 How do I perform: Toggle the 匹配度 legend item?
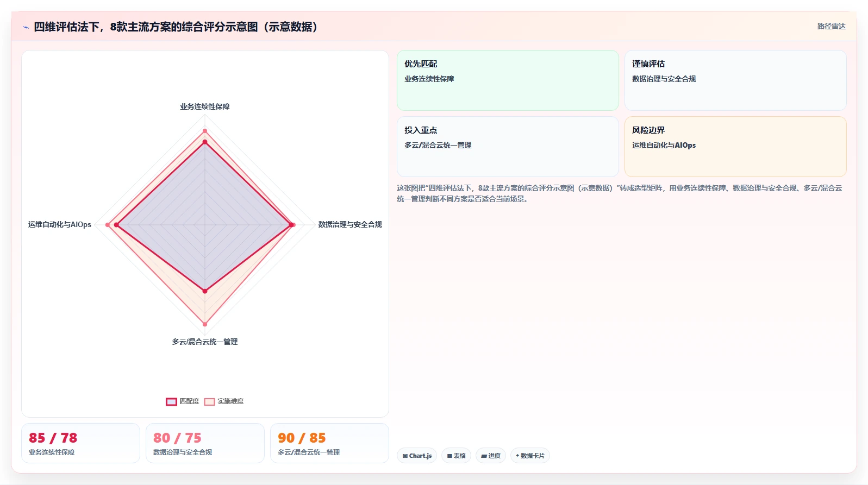pyautogui.click(x=183, y=401)
